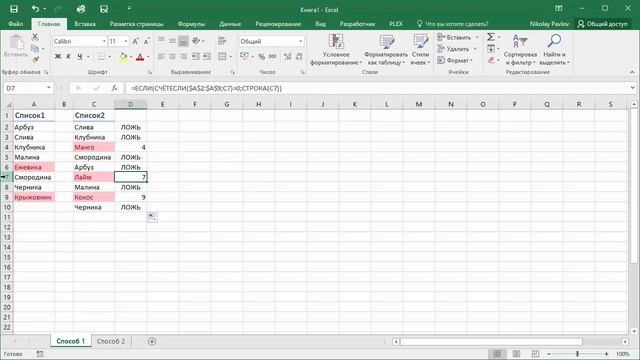This screenshot has height=360, width=640.
Task: Open the Файл tab
Action: tap(16, 24)
